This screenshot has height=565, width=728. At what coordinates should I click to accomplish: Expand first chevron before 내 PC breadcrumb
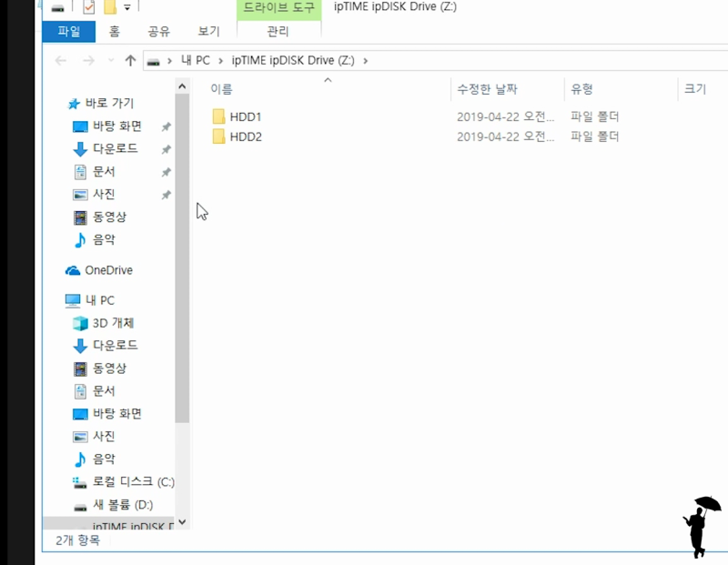[x=170, y=61]
